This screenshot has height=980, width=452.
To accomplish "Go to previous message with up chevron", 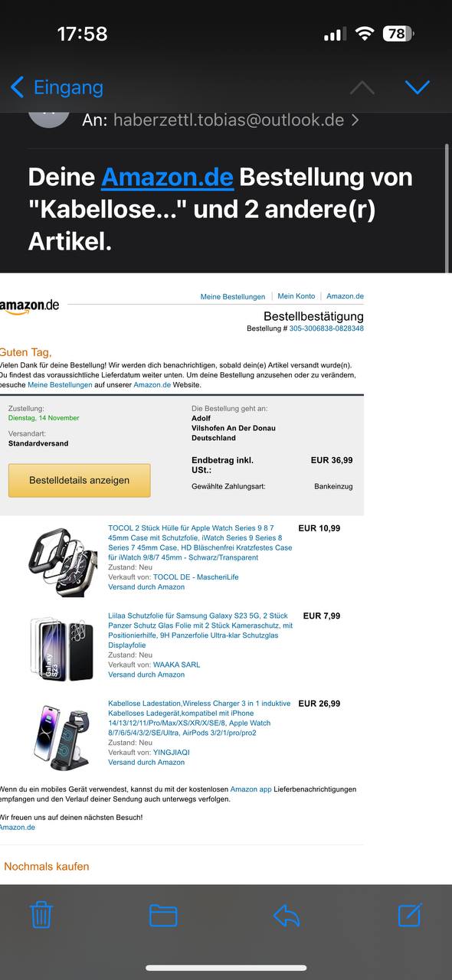I will point(362,87).
